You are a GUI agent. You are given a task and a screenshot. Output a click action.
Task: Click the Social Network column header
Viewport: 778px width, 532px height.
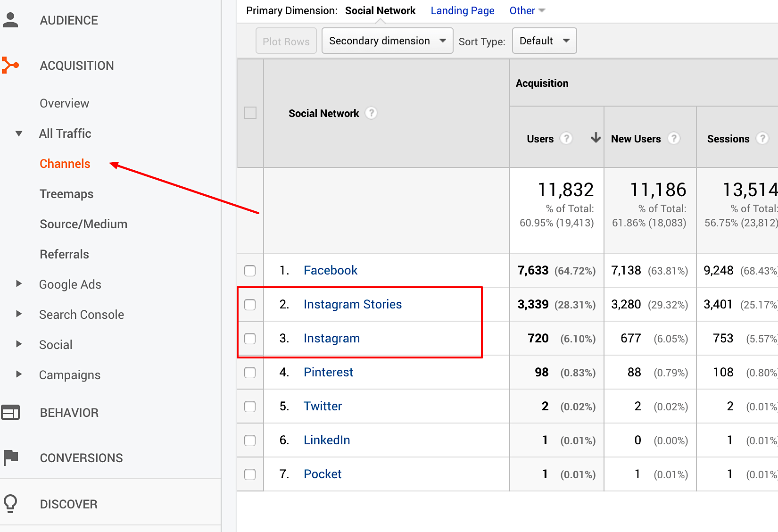[x=324, y=114]
